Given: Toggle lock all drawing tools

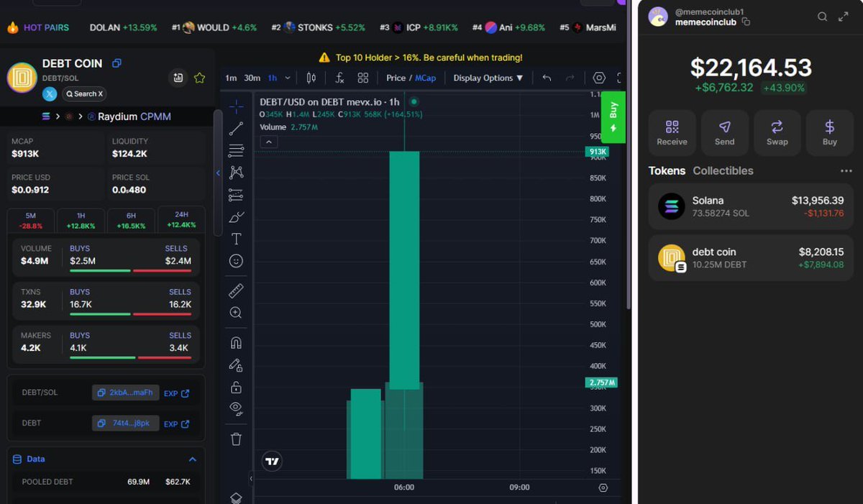Looking at the screenshot, I should pyautogui.click(x=236, y=387).
